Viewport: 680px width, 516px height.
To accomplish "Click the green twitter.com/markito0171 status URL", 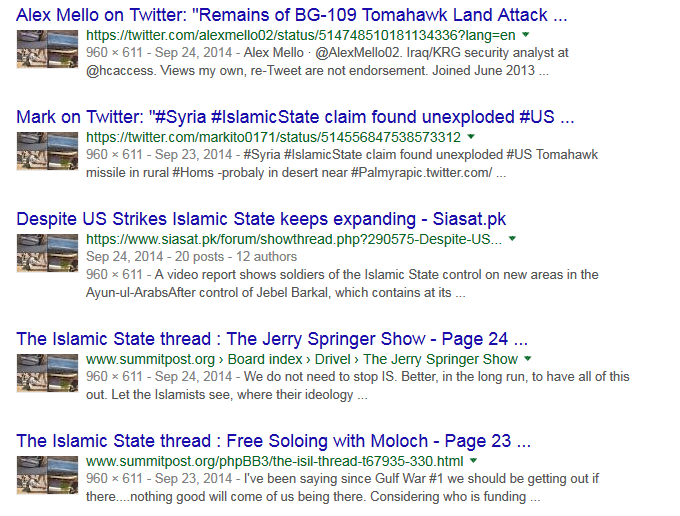I will [x=273, y=136].
